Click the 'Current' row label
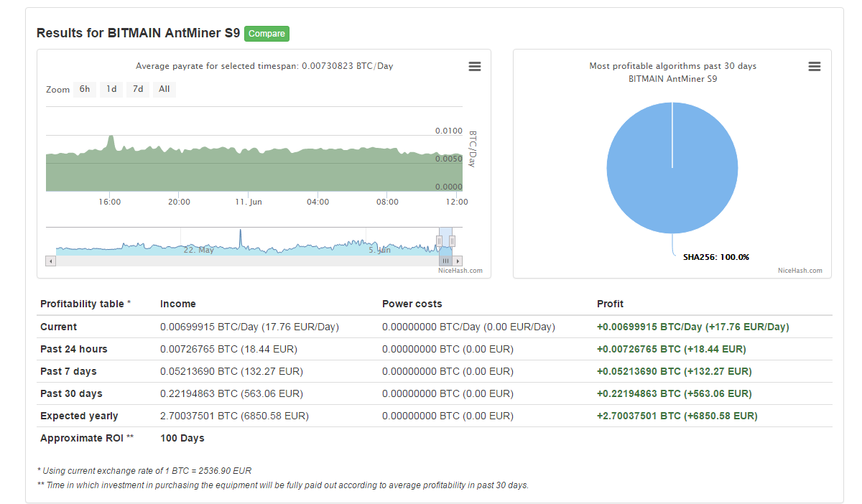The image size is (862, 504). tap(58, 327)
